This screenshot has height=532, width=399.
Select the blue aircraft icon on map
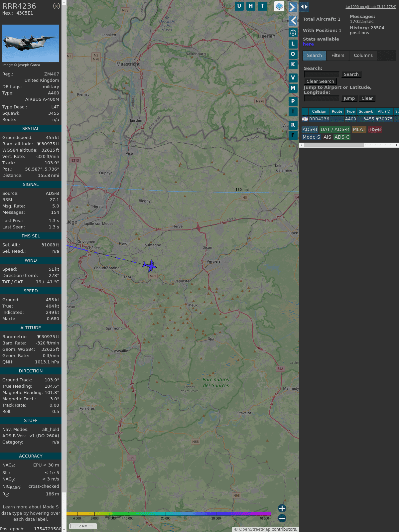[x=150, y=266]
